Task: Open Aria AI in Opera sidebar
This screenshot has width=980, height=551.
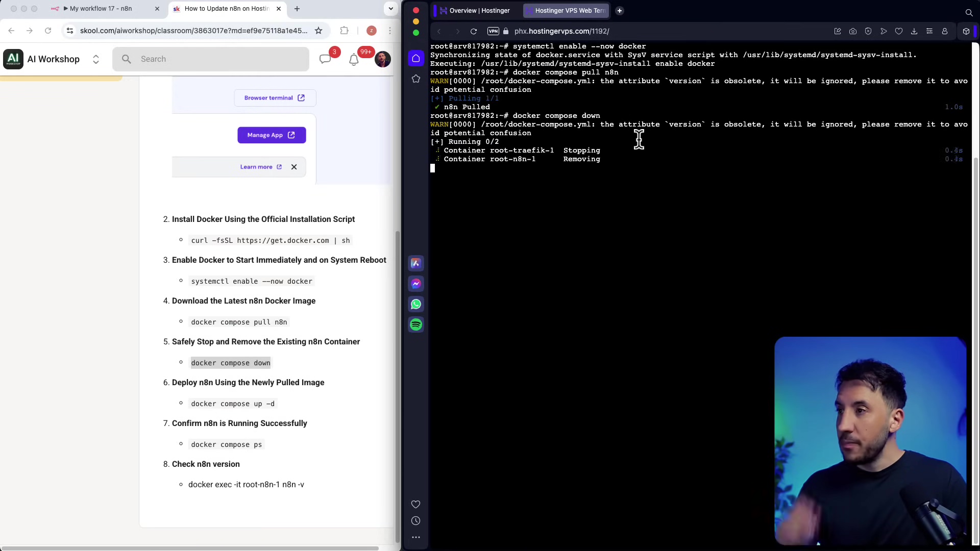Action: point(416,263)
